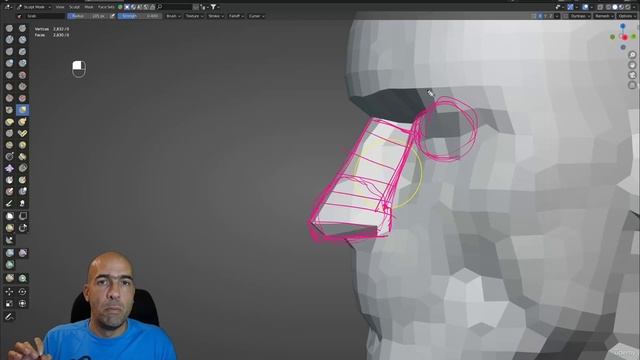Open the Remesh settings dropdown
Screen dimensions: 640x360
(x=604, y=16)
